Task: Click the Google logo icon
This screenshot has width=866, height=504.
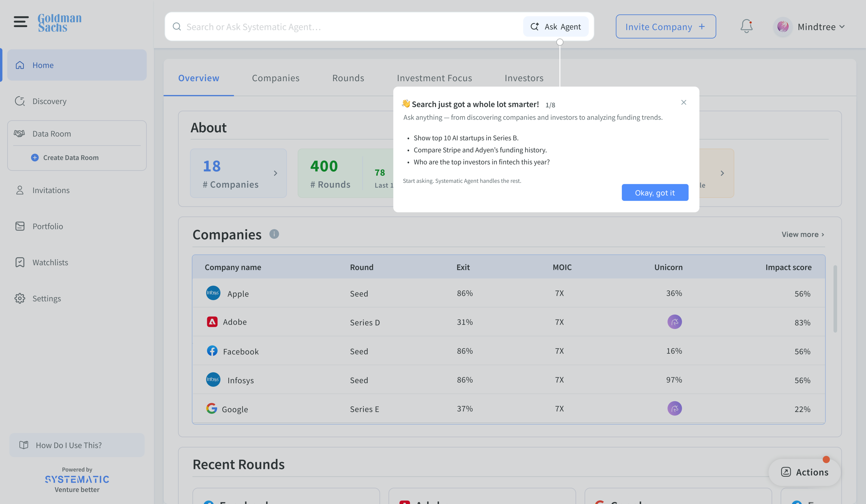Action: (x=212, y=408)
